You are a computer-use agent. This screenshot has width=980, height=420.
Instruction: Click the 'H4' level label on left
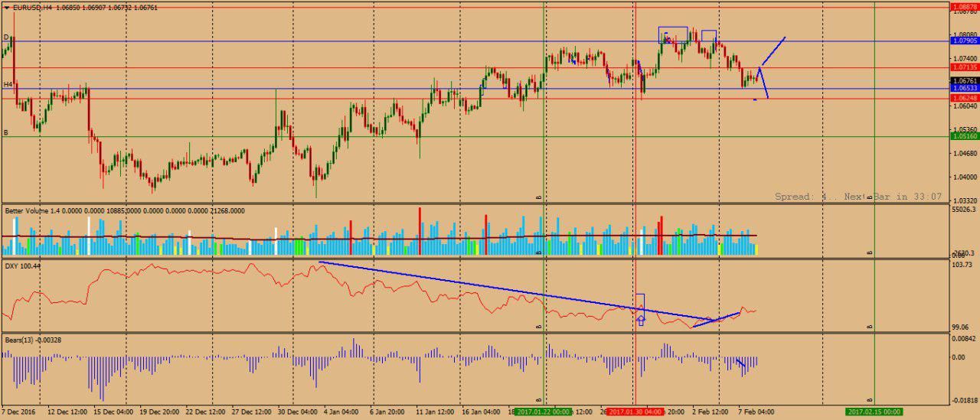[8, 84]
